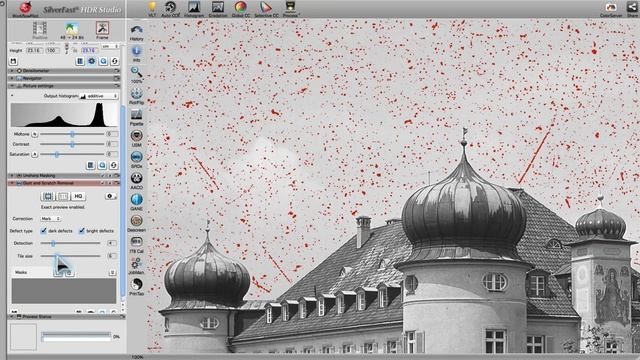Click the Process button in top toolbar
This screenshot has height=360, width=640.
point(291,8)
